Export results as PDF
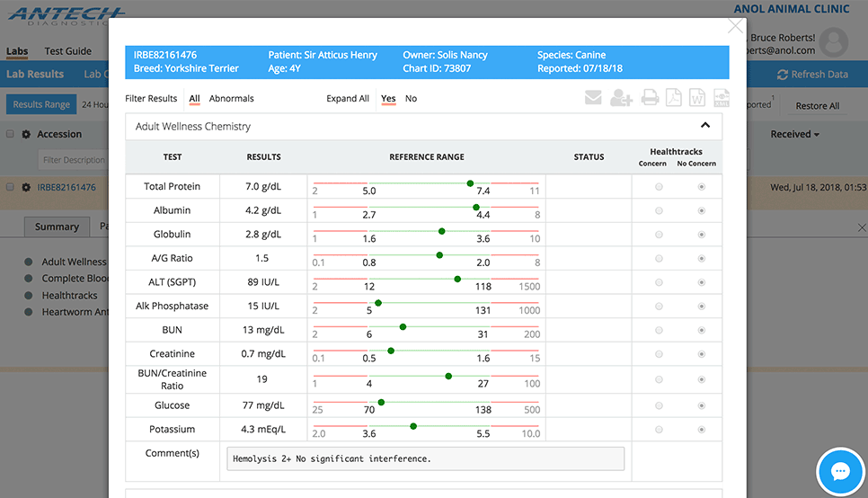Screen dimensions: 868x498 (x=673, y=98)
